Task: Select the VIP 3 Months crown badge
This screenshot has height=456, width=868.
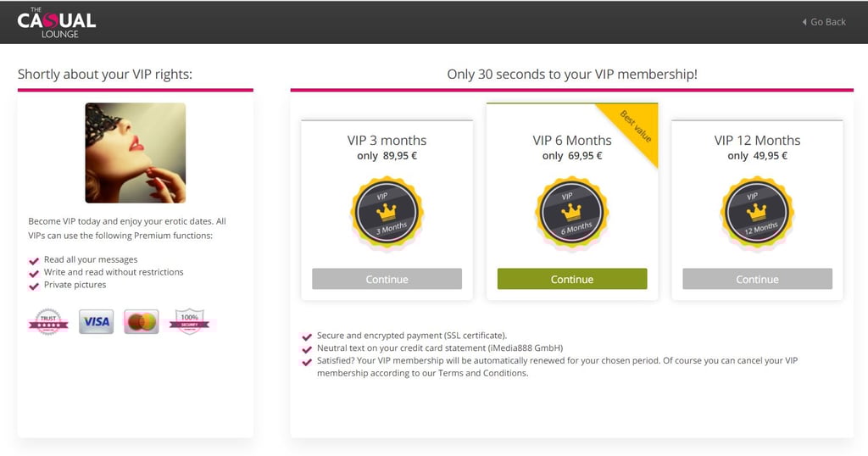Action: [387, 213]
